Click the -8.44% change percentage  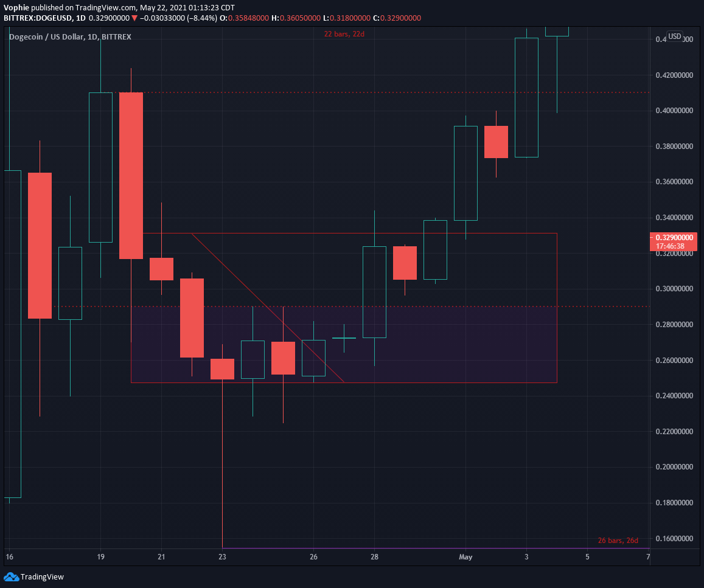(x=203, y=18)
